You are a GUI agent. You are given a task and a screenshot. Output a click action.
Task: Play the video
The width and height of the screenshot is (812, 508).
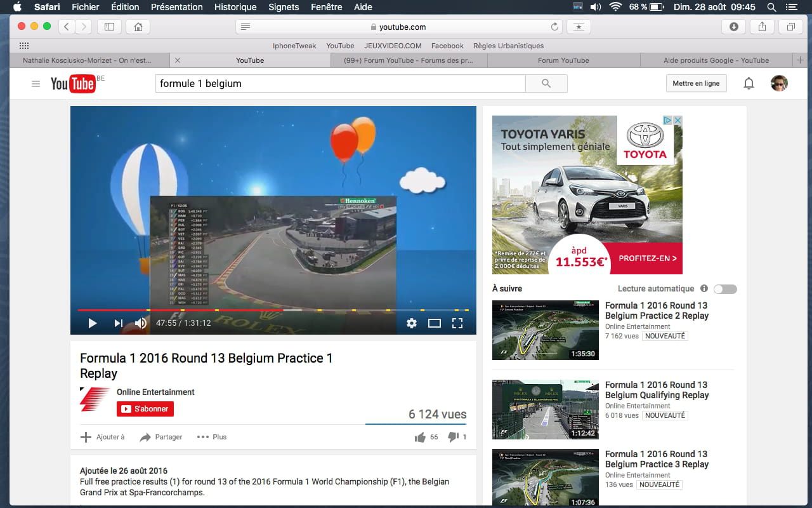point(93,323)
